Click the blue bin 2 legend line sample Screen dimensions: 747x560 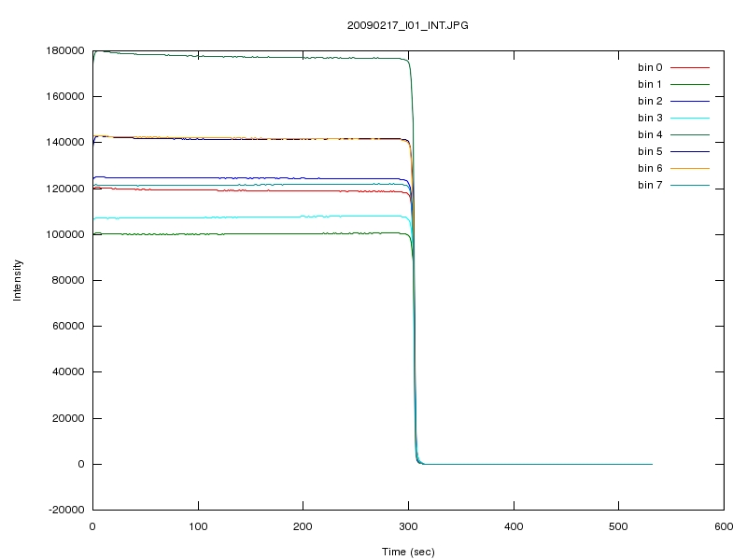(x=690, y=102)
